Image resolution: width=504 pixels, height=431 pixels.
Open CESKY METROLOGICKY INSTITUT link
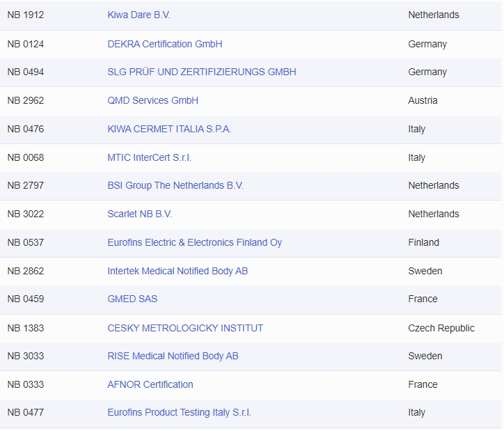pos(185,328)
